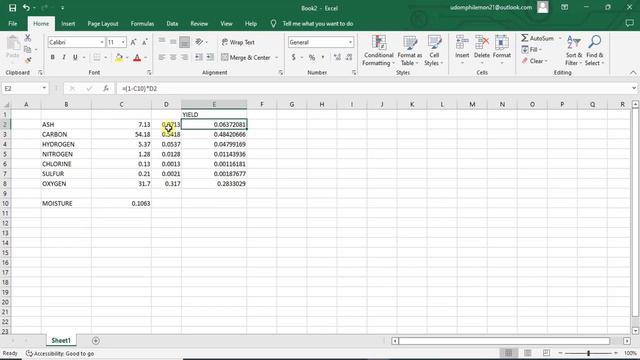Click the Insert Function fx icon
640x360 pixels.
(106, 88)
